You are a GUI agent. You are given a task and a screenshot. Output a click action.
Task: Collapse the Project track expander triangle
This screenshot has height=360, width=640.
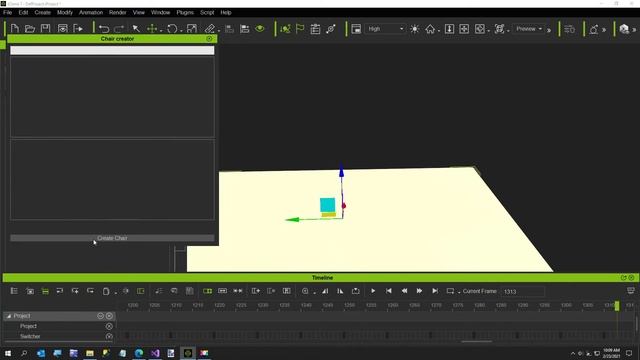(x=9, y=316)
